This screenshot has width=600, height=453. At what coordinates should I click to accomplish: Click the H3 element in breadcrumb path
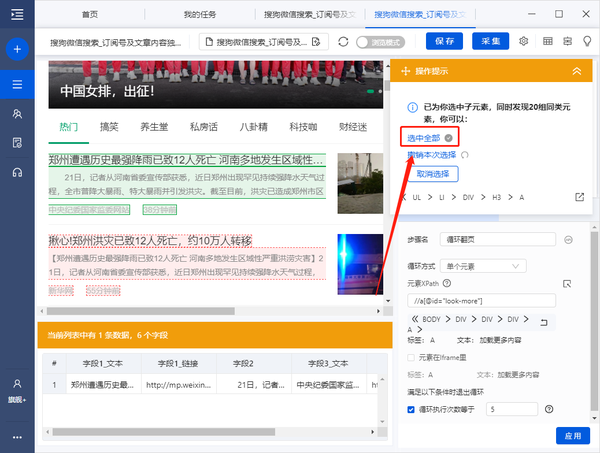[x=496, y=197]
